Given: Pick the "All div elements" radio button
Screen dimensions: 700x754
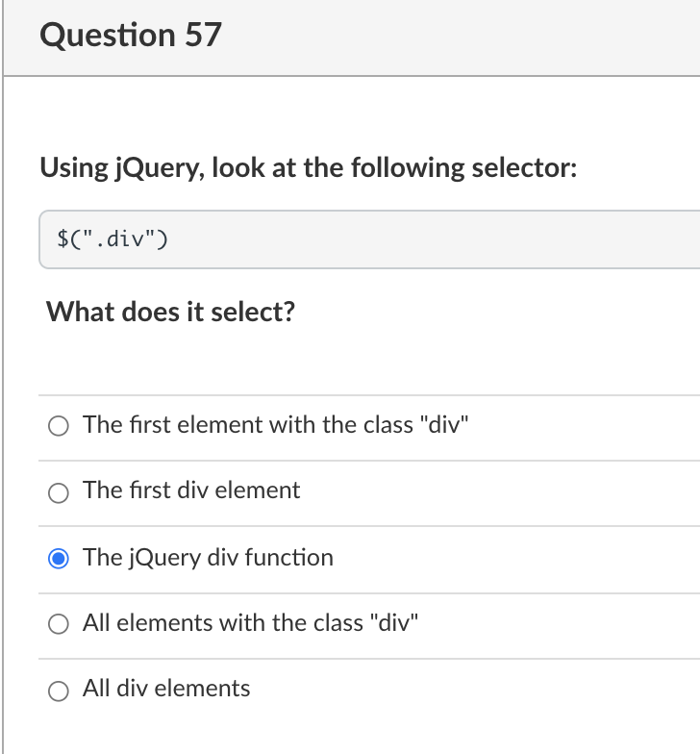Looking at the screenshot, I should (59, 690).
